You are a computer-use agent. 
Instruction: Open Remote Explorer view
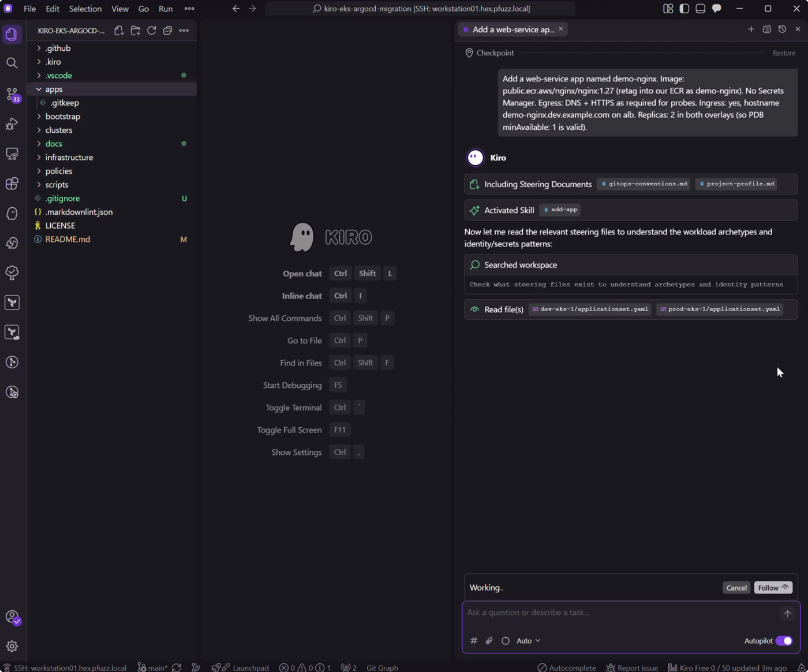coord(12,154)
